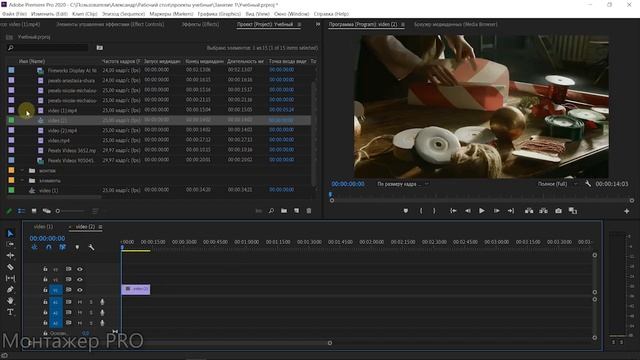640x360 pixels.
Task: Select the Slip tool
Action: (10, 278)
